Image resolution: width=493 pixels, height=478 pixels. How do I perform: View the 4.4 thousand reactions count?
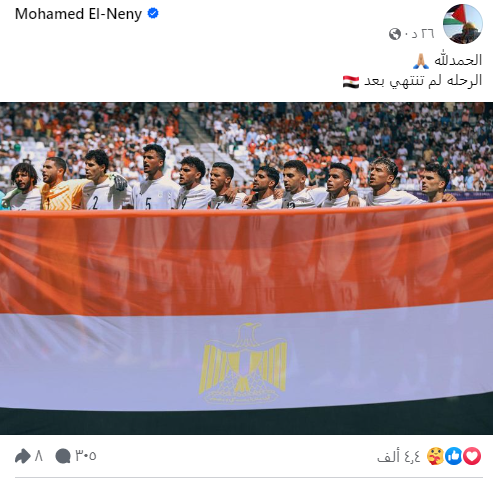click(x=399, y=456)
